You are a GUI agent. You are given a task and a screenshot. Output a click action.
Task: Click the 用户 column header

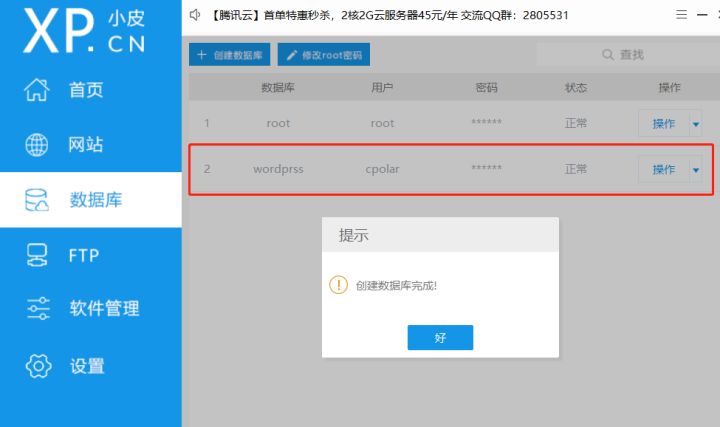click(382, 87)
